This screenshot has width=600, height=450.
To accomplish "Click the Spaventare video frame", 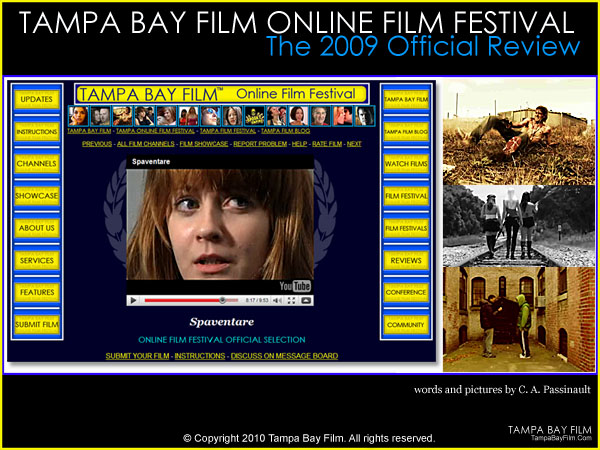I will point(220,224).
